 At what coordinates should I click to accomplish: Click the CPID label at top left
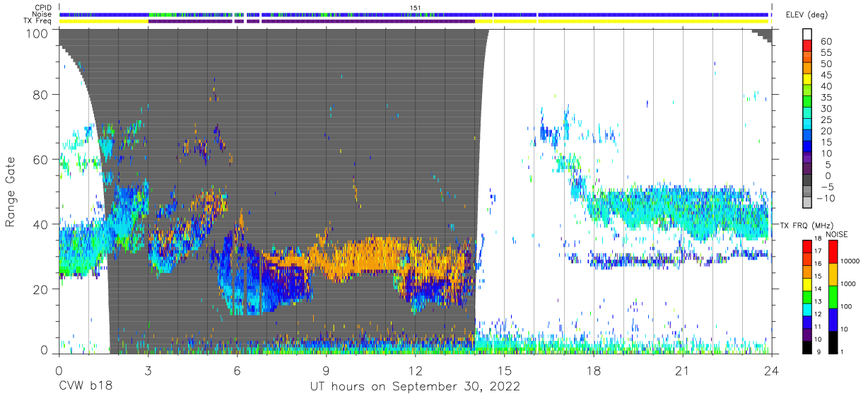(43, 8)
